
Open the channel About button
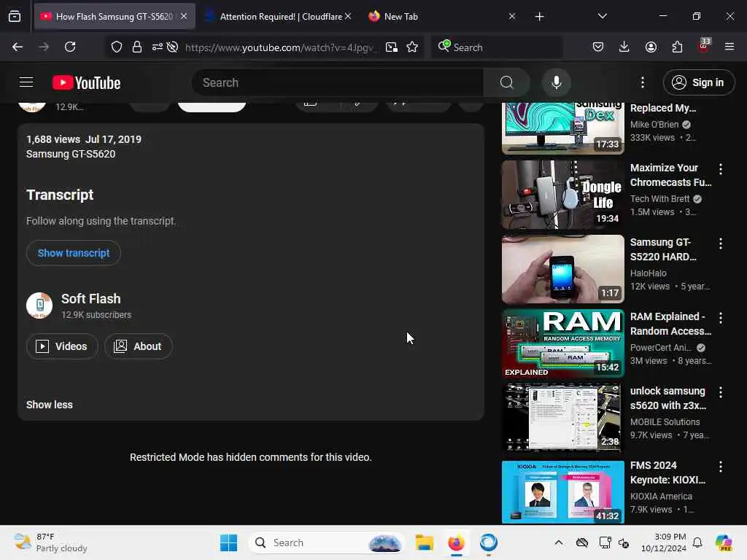click(138, 346)
